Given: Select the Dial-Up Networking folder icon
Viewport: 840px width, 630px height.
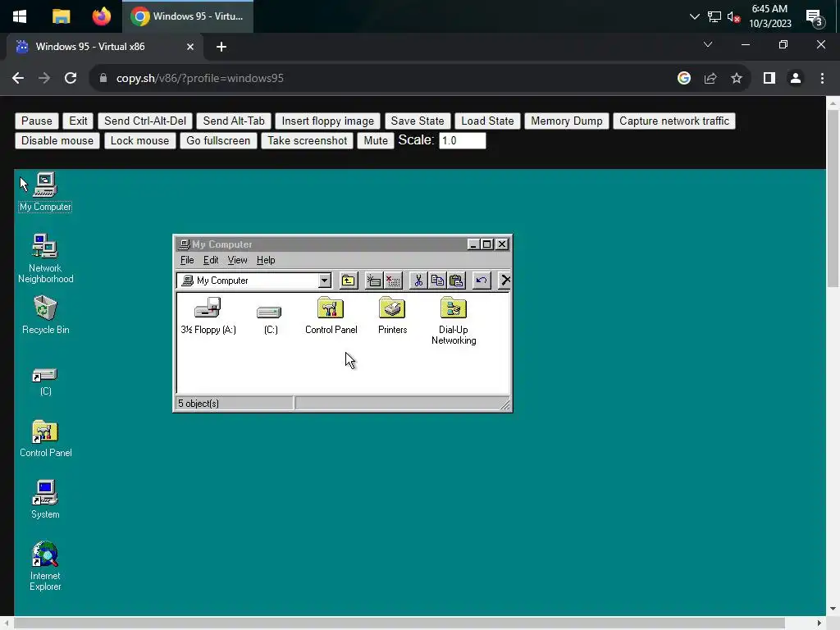Looking at the screenshot, I should (x=453, y=321).
